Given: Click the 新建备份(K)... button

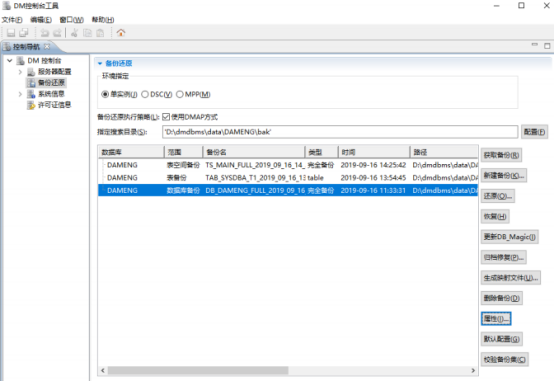Looking at the screenshot, I should click(503, 176).
